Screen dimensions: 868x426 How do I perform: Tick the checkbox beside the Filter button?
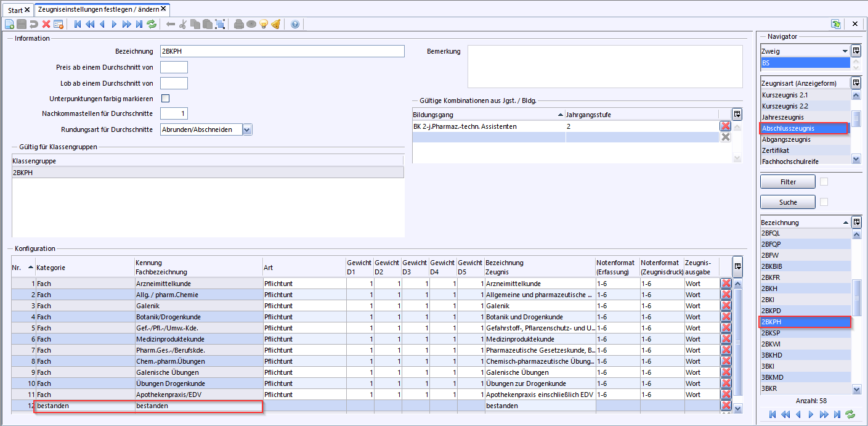point(824,182)
